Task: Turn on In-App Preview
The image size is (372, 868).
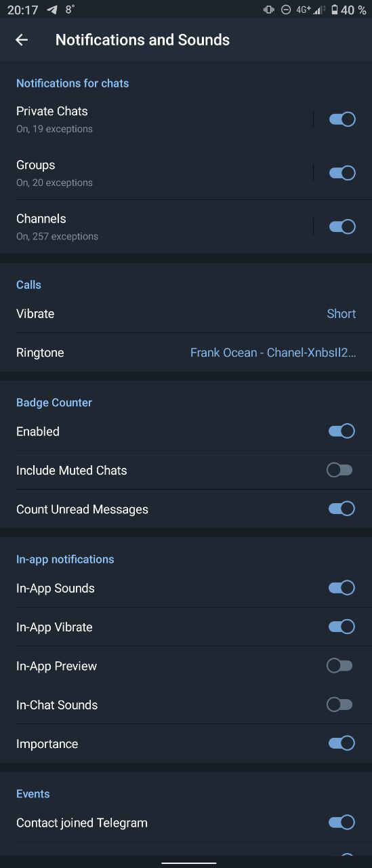Action: (x=339, y=666)
